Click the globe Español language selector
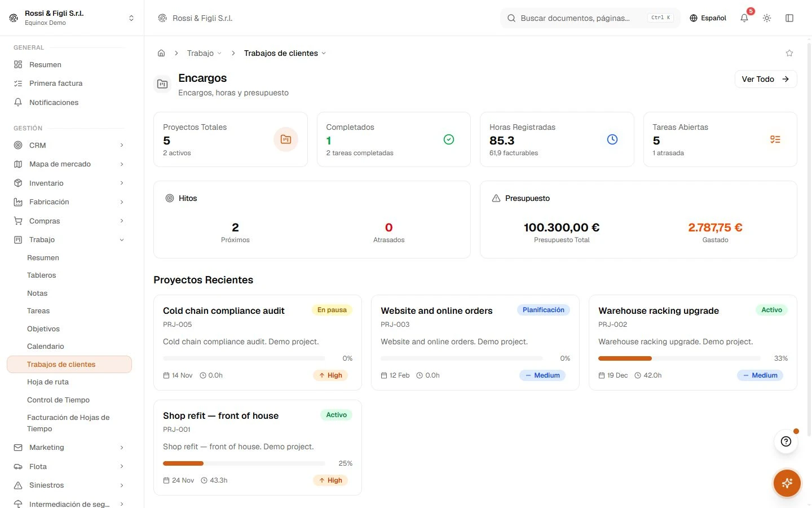The image size is (812, 508). 708,18
